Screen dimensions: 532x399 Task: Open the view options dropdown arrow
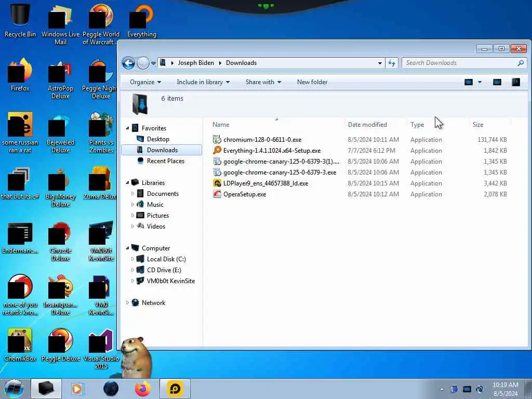(480, 82)
